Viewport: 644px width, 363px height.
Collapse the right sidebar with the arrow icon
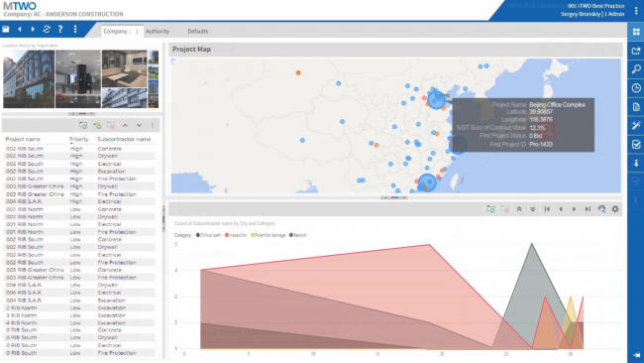636,354
